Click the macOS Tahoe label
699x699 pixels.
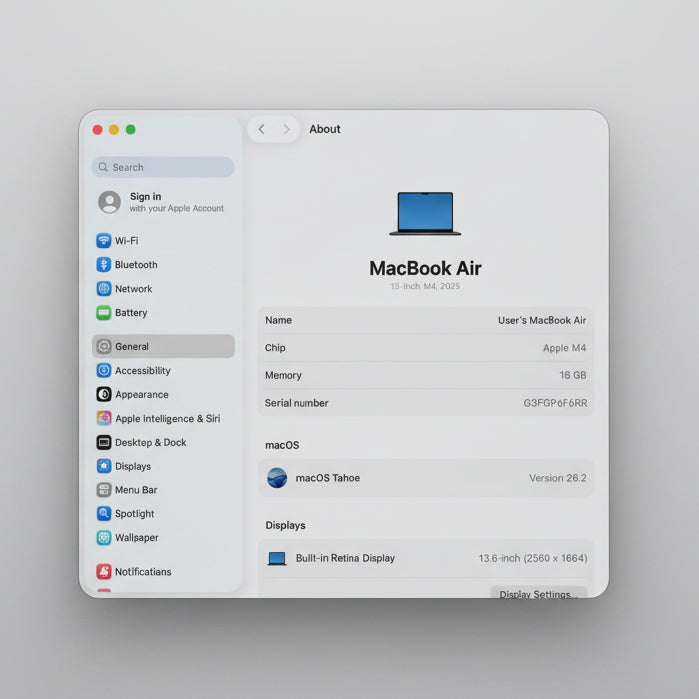(x=328, y=478)
